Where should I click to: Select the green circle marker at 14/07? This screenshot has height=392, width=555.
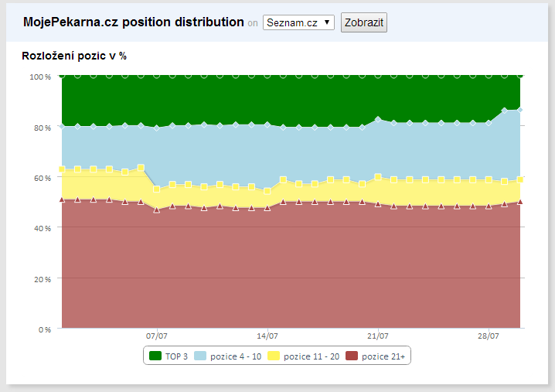(x=267, y=75)
